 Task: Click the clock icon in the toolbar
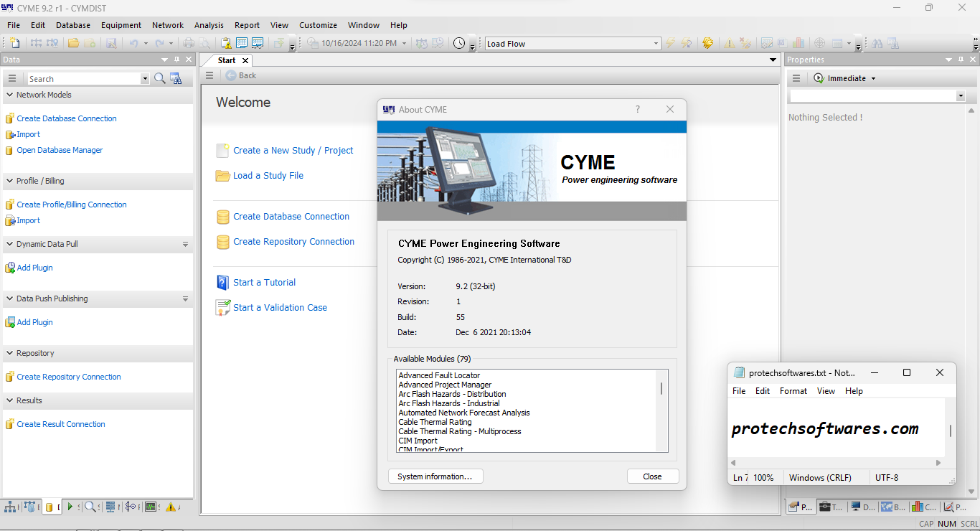click(x=459, y=43)
